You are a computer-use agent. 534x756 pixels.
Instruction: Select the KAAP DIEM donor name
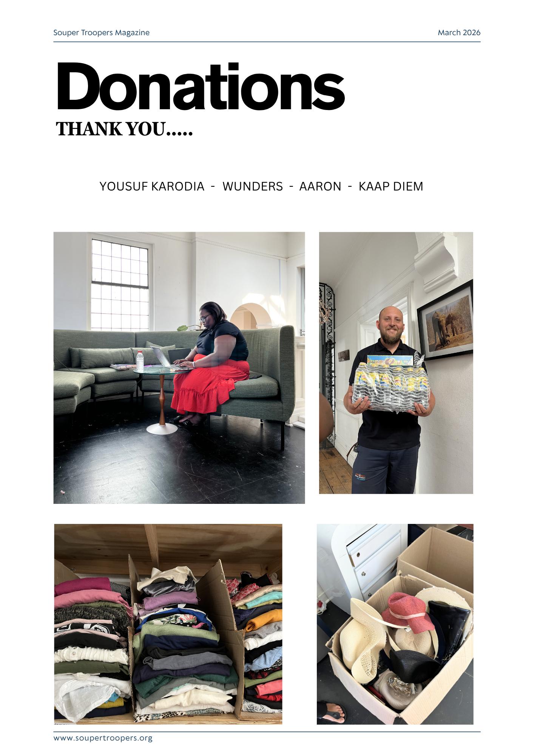391,186
